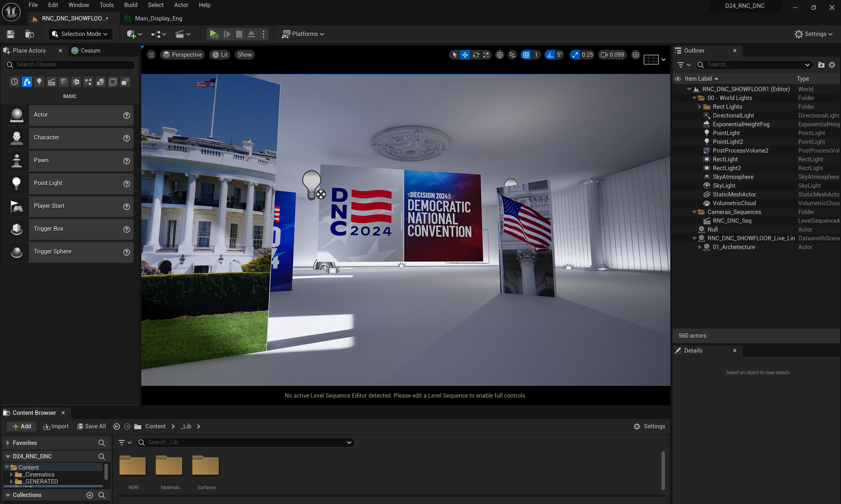This screenshot has width=841, height=504.
Task: Open the Add content cube-plus menu
Action: [134, 34]
